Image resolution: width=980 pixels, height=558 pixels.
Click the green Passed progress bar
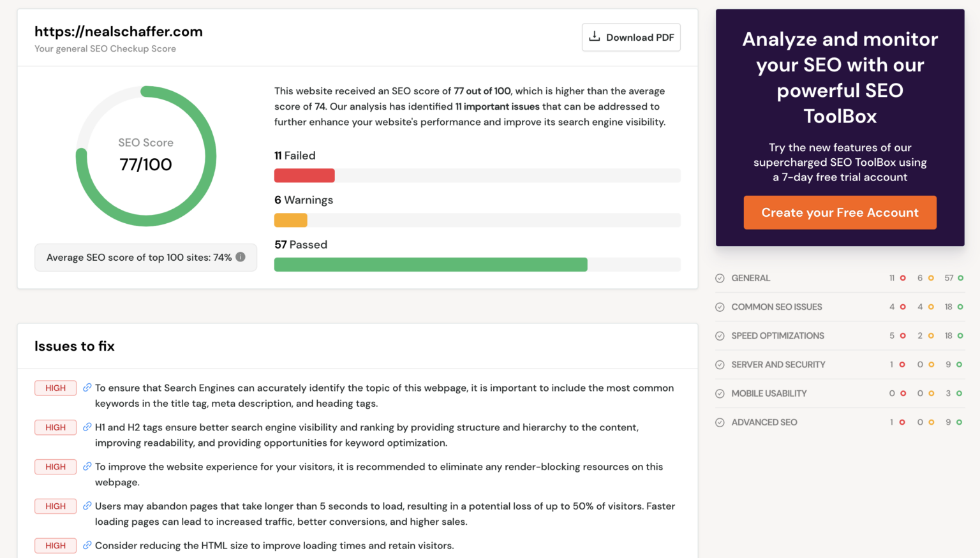click(x=431, y=264)
